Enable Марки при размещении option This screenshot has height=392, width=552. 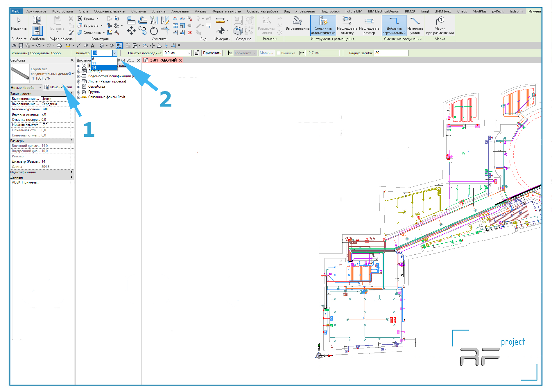click(x=440, y=26)
